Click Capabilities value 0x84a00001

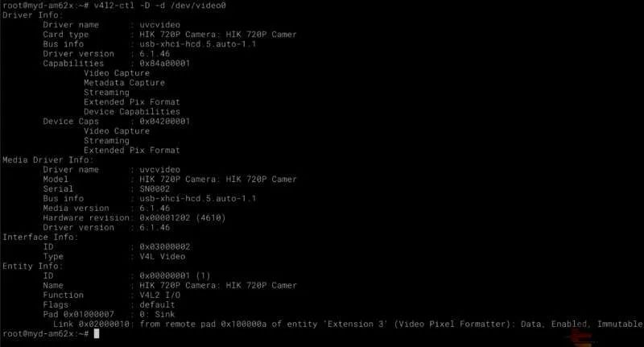[165, 64]
